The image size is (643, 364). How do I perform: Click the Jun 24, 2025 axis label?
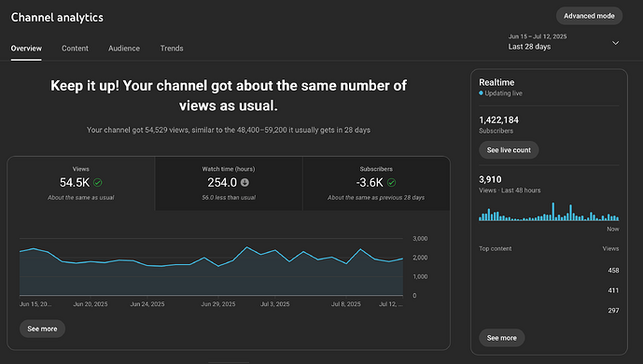(x=147, y=304)
